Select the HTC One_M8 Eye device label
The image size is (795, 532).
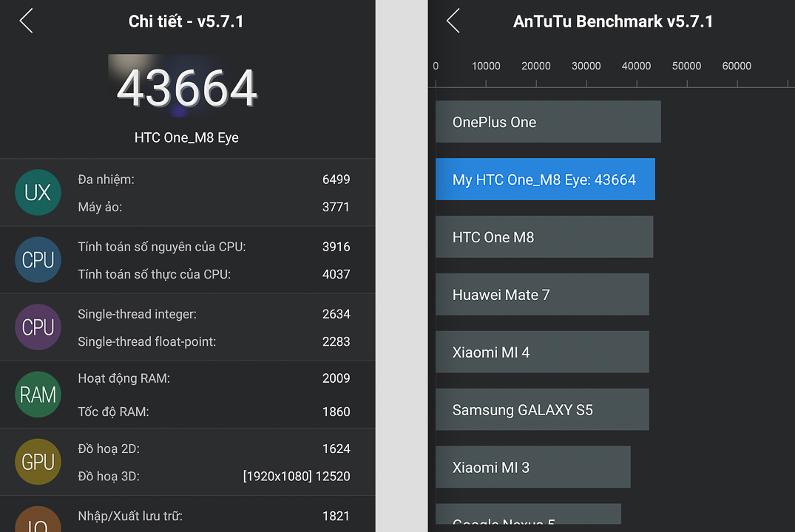click(x=185, y=137)
